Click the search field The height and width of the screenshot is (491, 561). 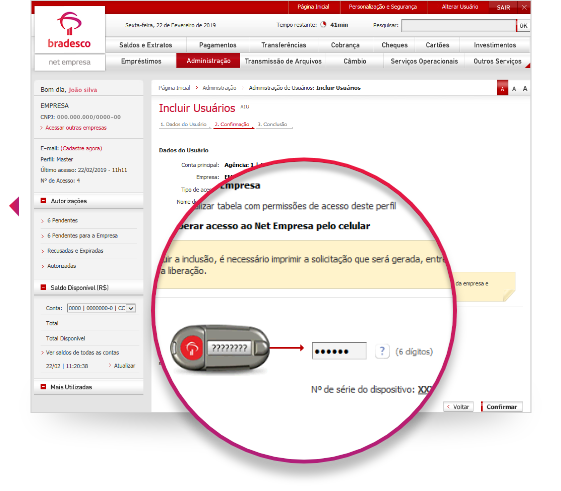[458, 25]
